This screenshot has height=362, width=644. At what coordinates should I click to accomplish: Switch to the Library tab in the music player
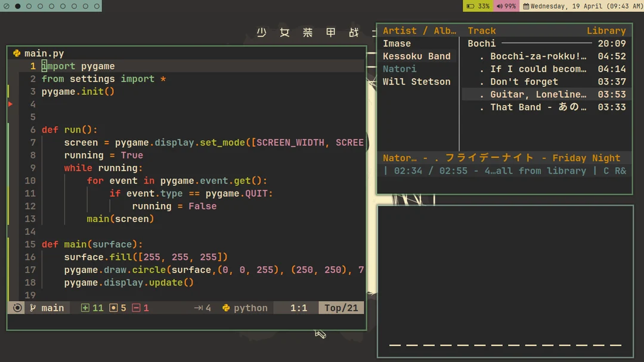click(606, 30)
